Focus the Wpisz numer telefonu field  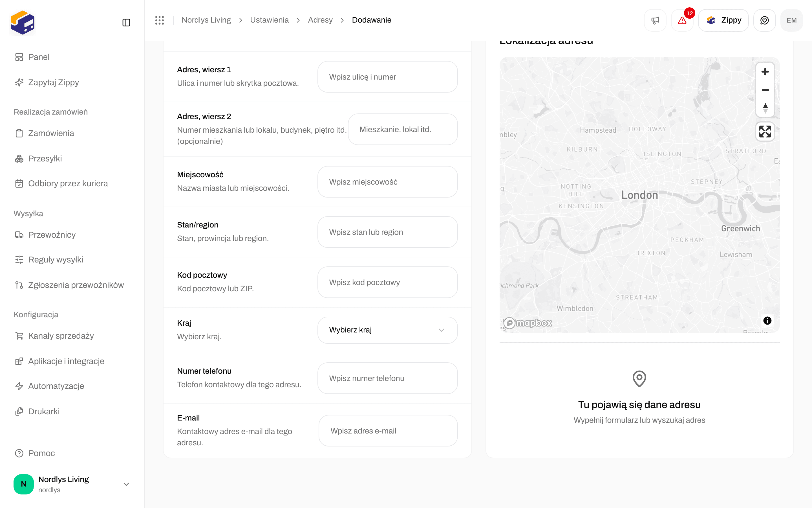tap(388, 378)
